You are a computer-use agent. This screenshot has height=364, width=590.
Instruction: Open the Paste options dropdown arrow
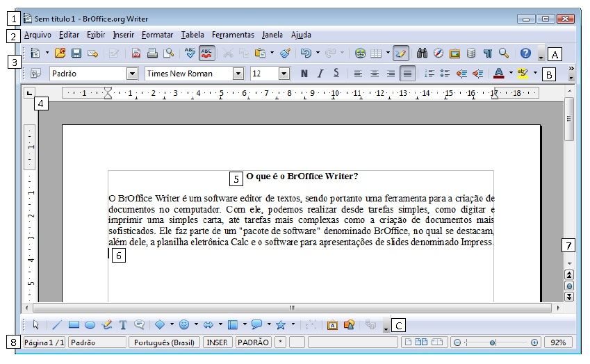(x=272, y=53)
